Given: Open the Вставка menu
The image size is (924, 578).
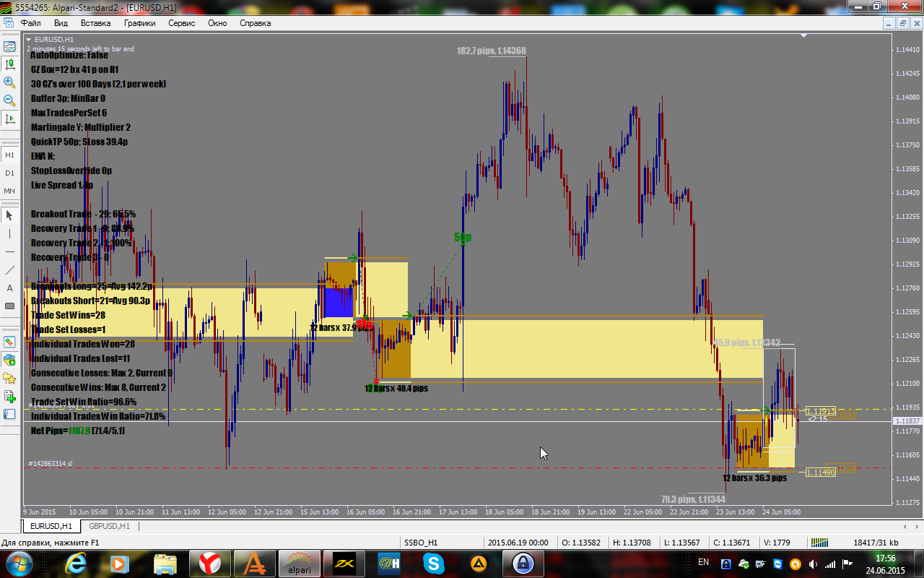Looking at the screenshot, I should click(95, 23).
